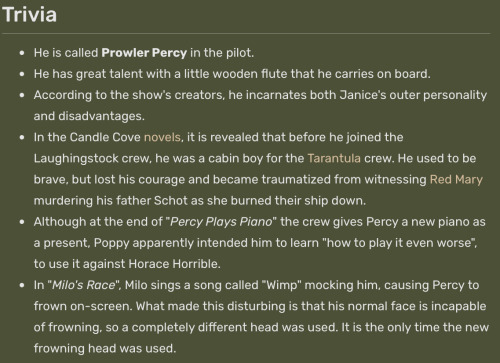Click the bullet before "He is called"
Image resolution: width=500 pixels, height=363 pixels.
pos(22,53)
